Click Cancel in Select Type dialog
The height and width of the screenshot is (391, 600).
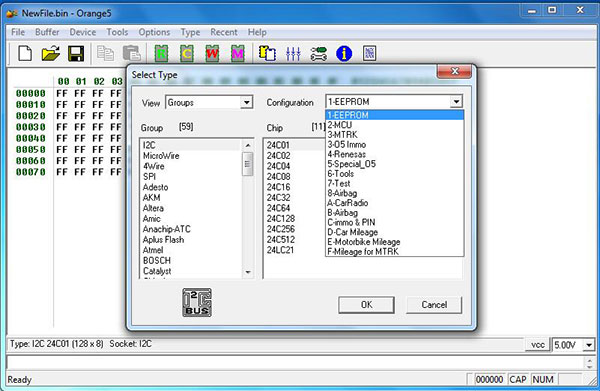[x=434, y=305]
